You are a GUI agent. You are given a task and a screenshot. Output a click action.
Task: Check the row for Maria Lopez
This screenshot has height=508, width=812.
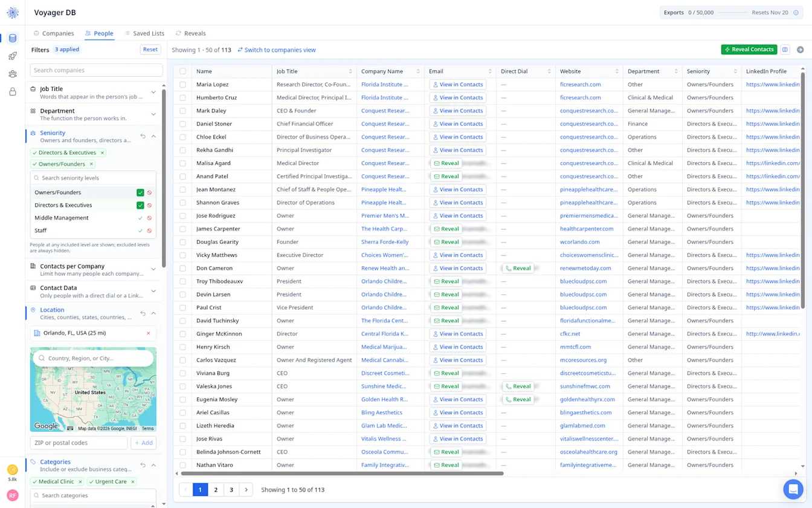[x=182, y=85]
